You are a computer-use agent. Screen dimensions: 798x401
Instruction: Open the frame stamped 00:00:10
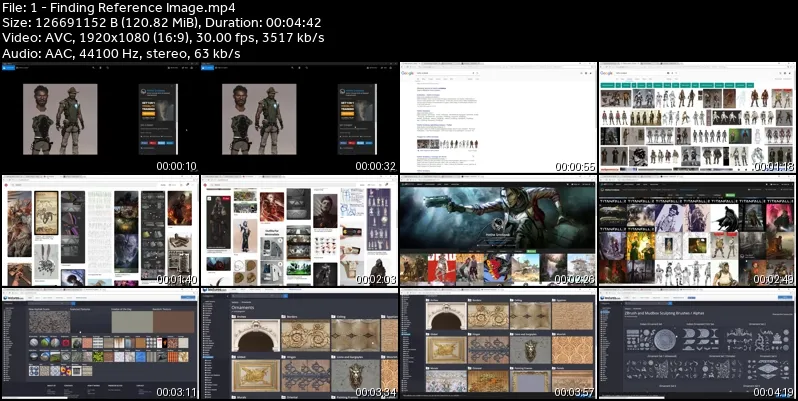(x=100, y=118)
